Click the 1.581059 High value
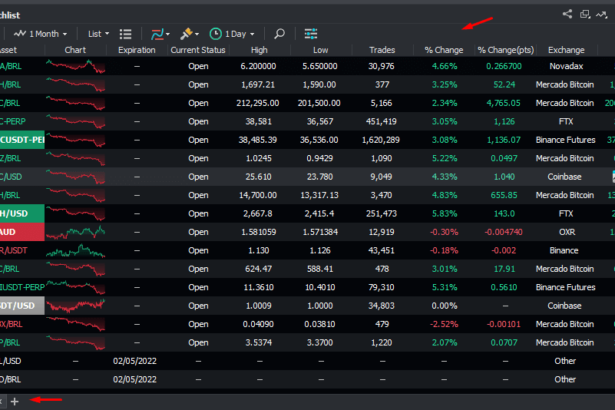 (258, 232)
